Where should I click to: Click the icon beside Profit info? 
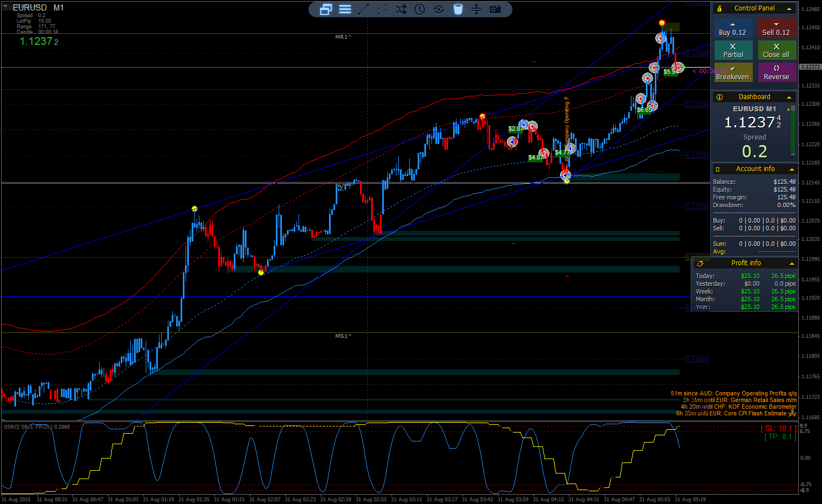[x=700, y=264]
